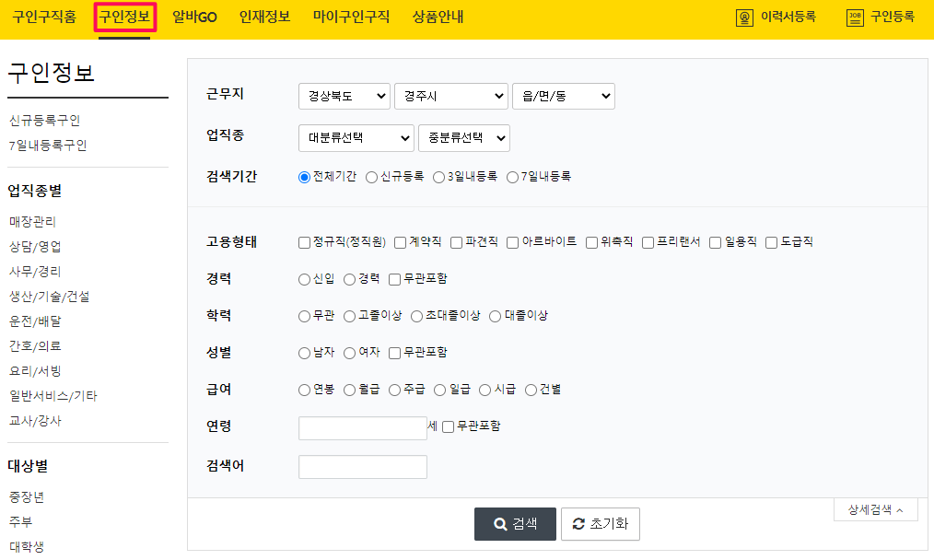
Task: Check the 위촉직 option
Action: pyautogui.click(x=591, y=242)
